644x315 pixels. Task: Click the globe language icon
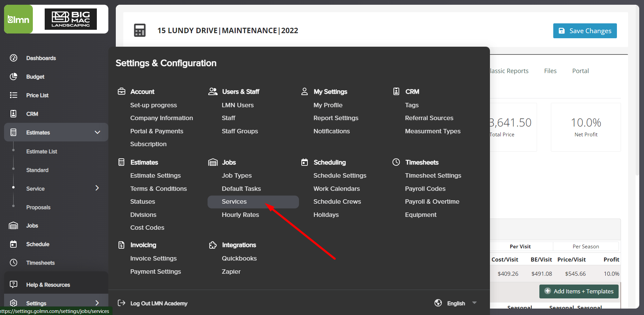pos(438,303)
